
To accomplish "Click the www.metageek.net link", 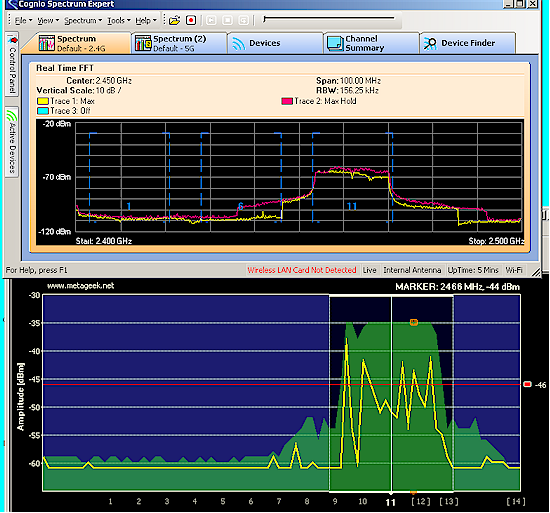I will (80, 286).
